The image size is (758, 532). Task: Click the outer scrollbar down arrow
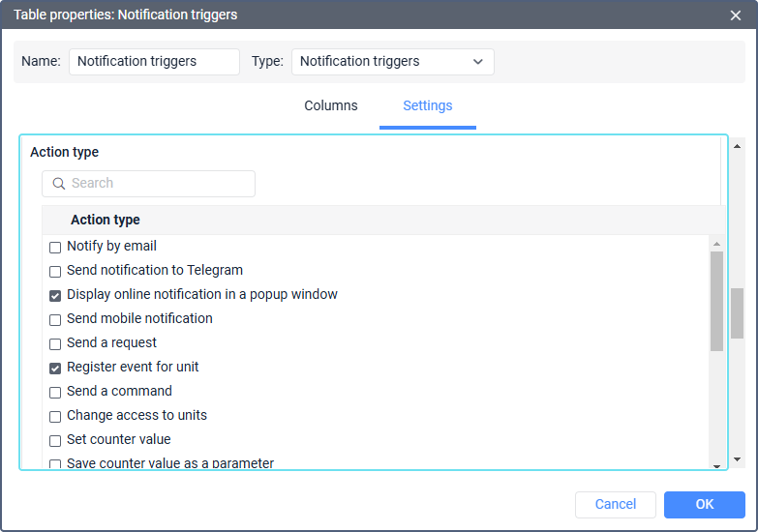(x=737, y=459)
